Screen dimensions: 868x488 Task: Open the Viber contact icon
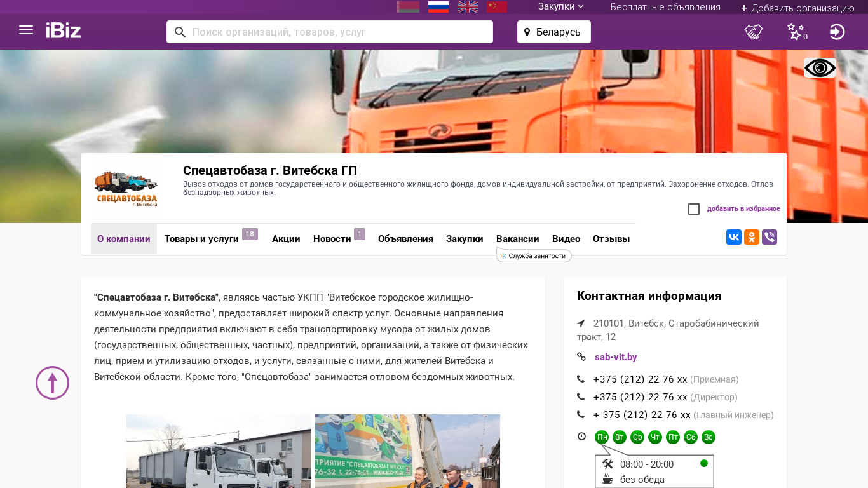770,237
